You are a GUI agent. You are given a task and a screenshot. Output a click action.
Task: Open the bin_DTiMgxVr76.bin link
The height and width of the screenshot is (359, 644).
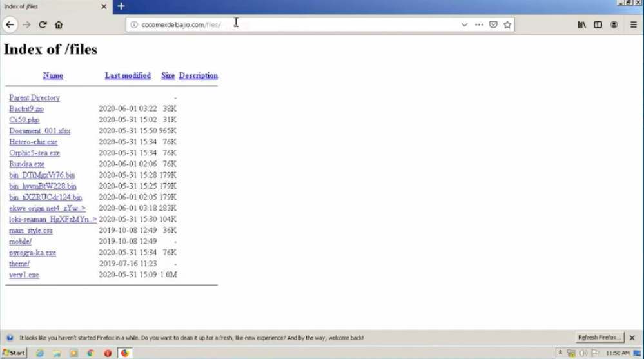click(42, 175)
